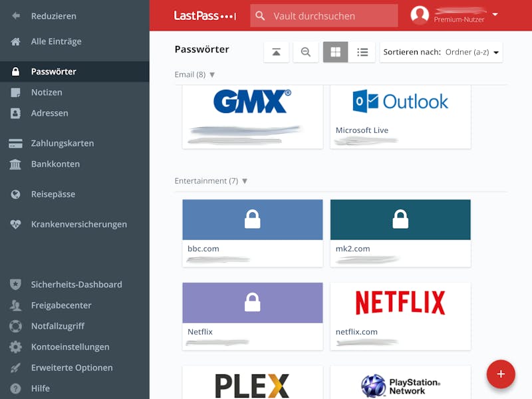Screen dimensions: 532x399
Task: Click the Reduzieren back arrow icon
Action: (x=15, y=16)
